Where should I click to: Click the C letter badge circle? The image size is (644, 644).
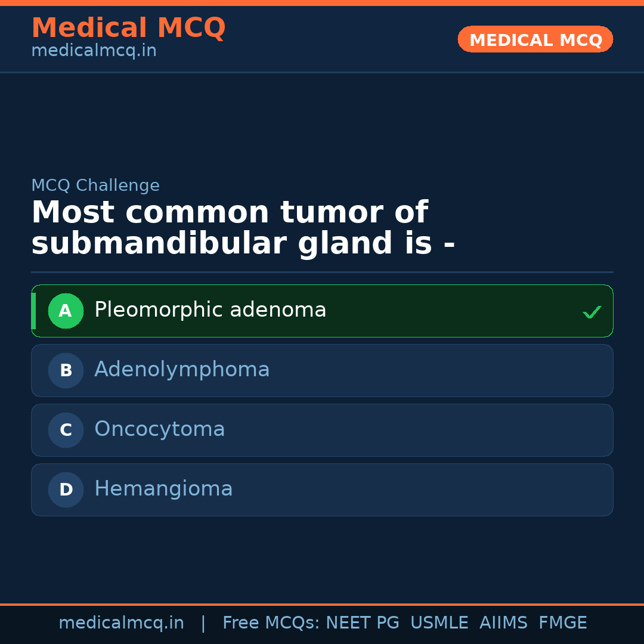coord(66,430)
